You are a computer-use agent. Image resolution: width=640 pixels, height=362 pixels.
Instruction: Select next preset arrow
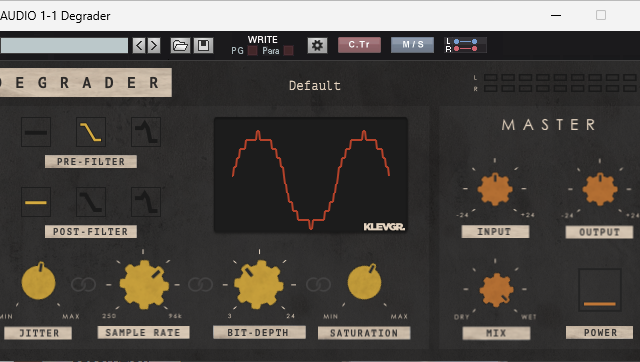click(x=153, y=45)
